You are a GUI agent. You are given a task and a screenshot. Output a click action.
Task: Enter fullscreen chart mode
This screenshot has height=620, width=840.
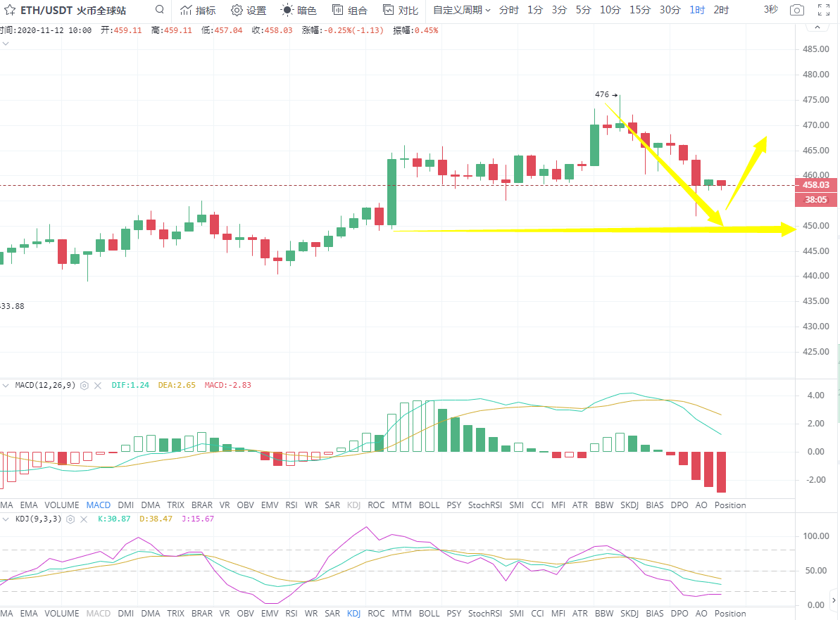(x=823, y=11)
